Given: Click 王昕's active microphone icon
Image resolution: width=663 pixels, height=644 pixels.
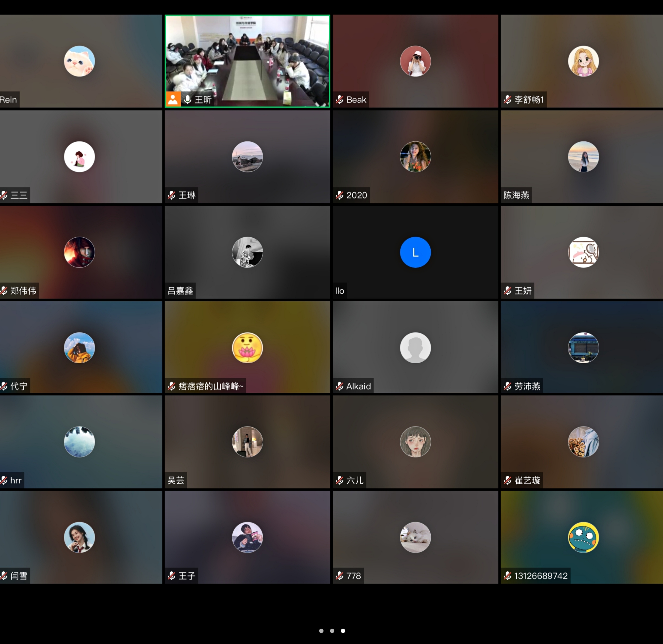Looking at the screenshot, I should (x=187, y=99).
